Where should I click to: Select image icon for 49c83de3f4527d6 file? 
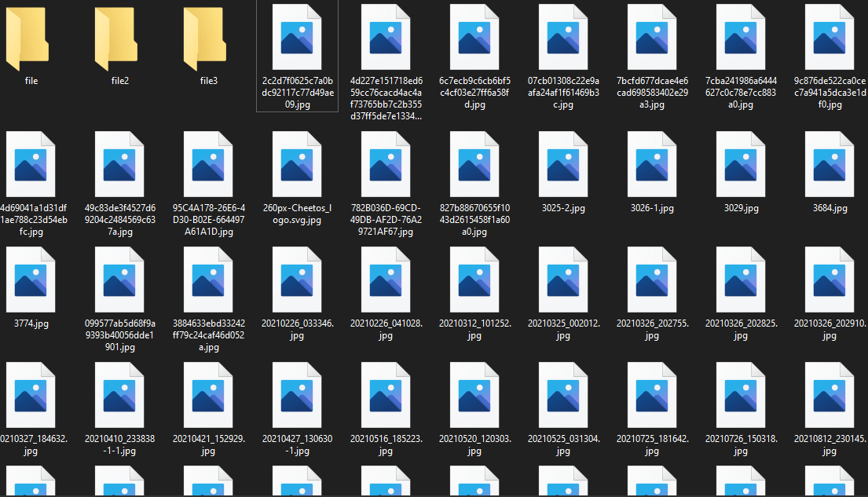(119, 164)
